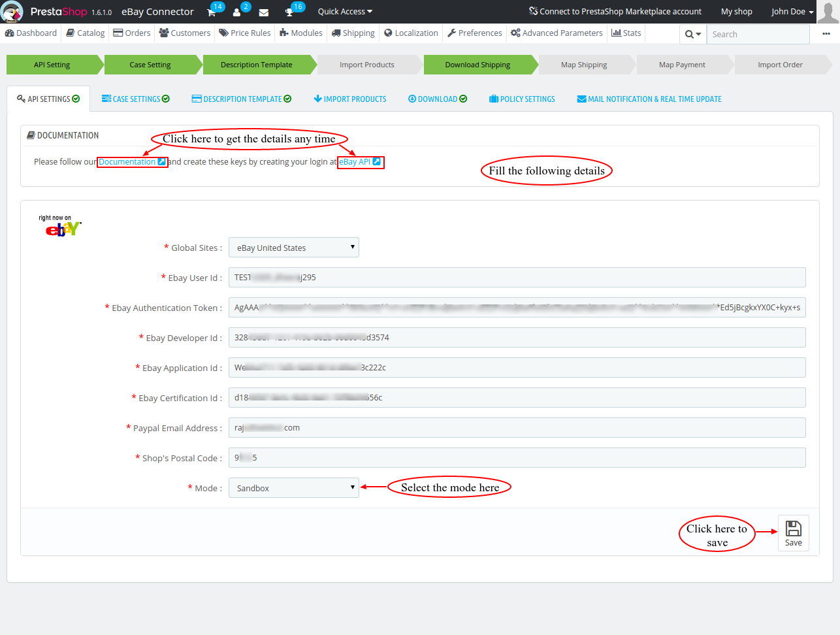This screenshot has height=635, width=840.
Task: Click the search magnifier icon
Action: (689, 34)
